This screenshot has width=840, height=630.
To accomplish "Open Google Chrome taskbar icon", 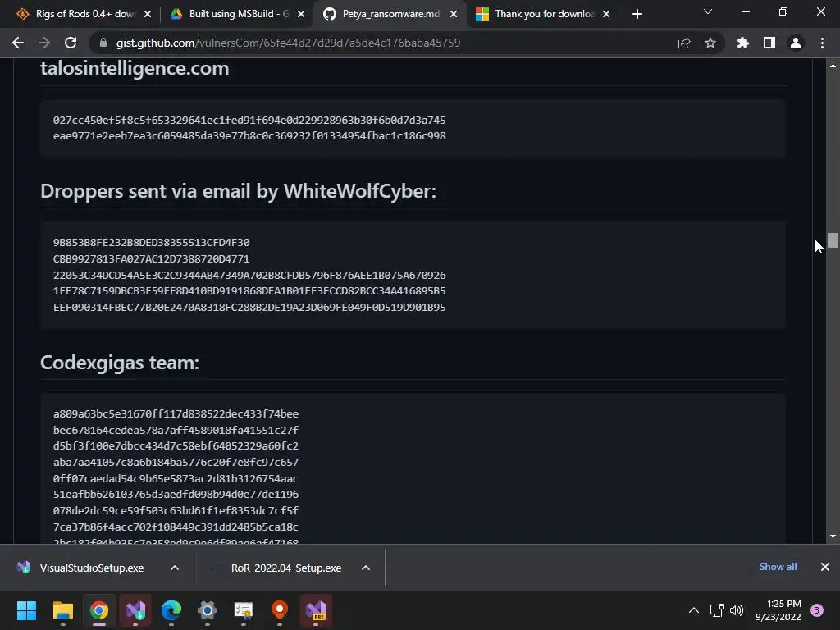I will [x=99, y=610].
